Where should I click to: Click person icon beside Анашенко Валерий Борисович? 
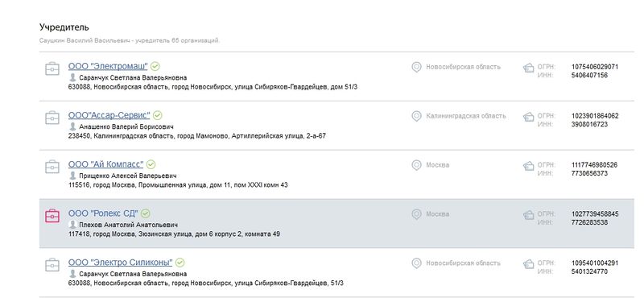(x=72, y=126)
